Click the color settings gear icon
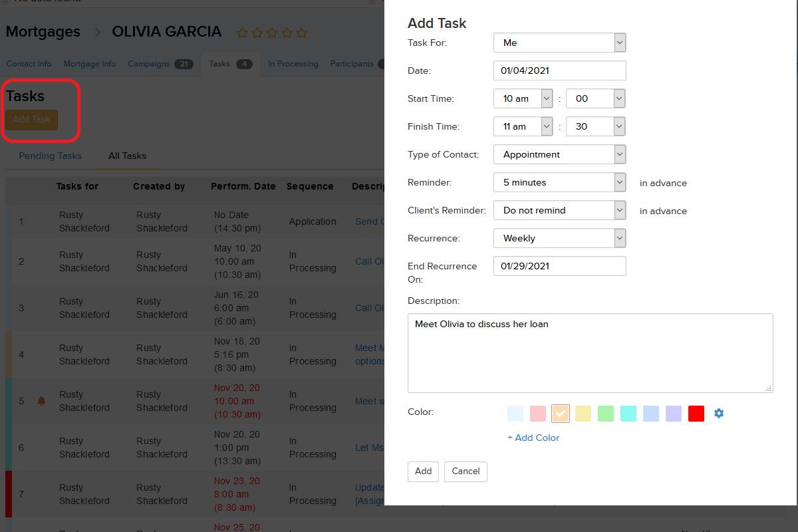Screen dimensions: 798x532 click(x=719, y=413)
